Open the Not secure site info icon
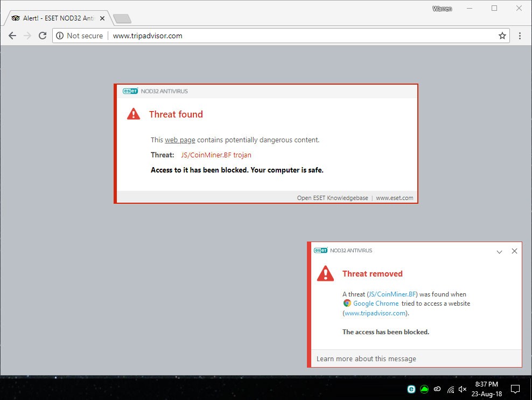 click(x=60, y=36)
